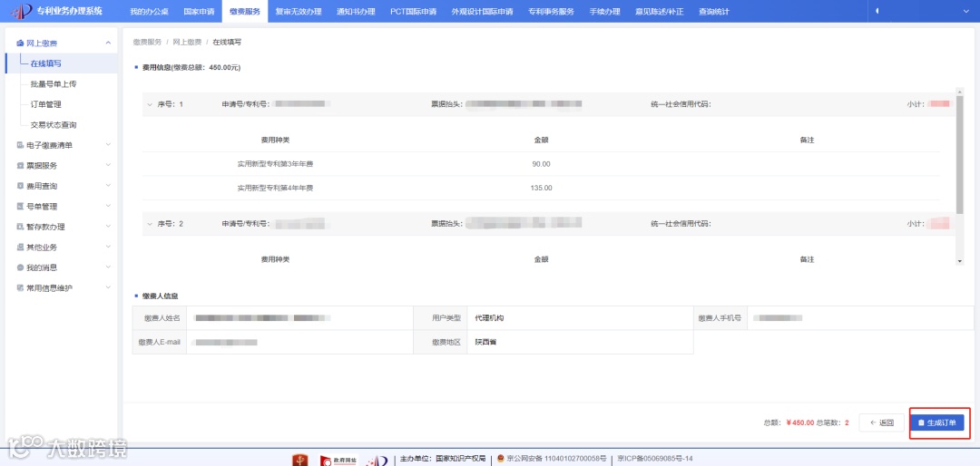Open the 国家申请 tab
980x466 pixels.
199,11
